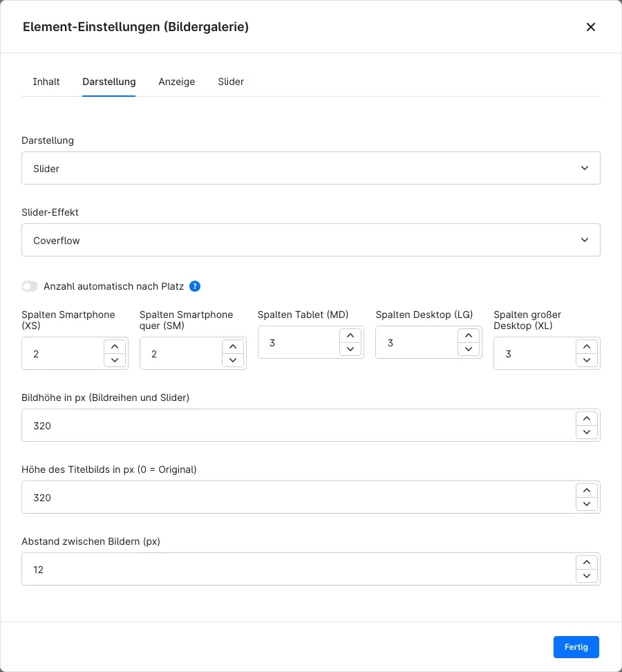
Task: Increase Spalten Smartphone (XS) value
Action: pos(115,346)
